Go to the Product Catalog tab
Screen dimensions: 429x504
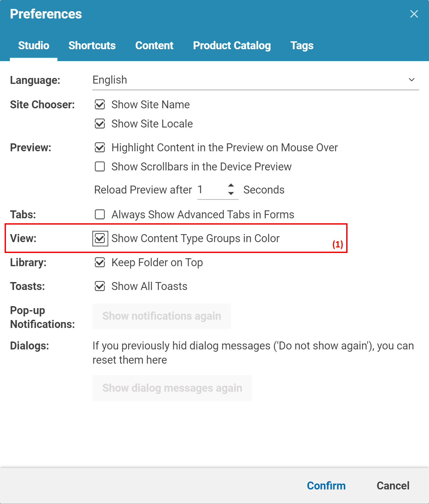tap(232, 46)
